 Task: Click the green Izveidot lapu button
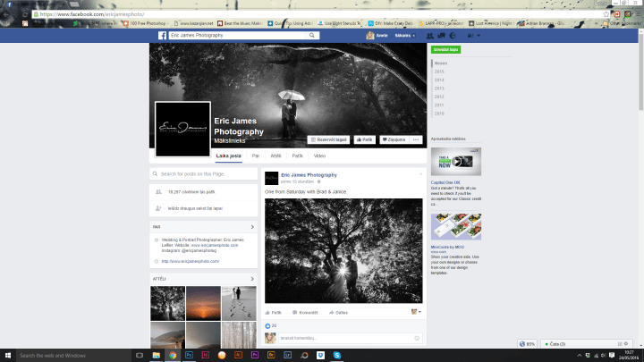445,50
